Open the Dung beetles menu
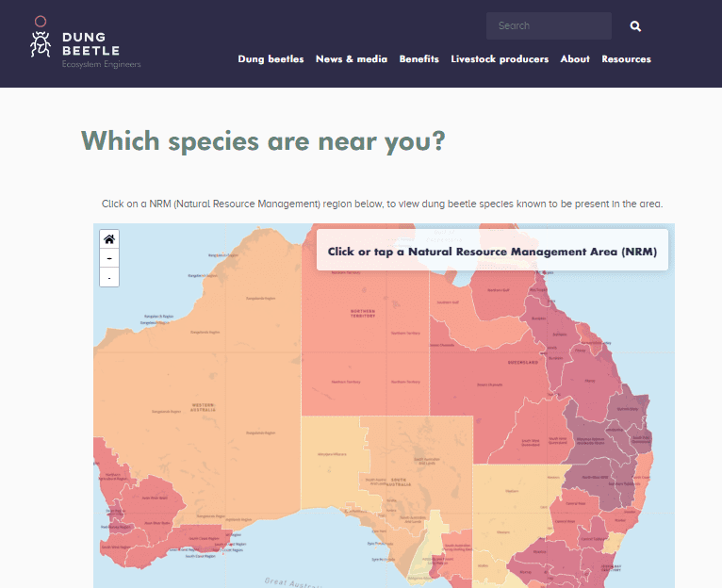This screenshot has height=588, width=722. click(x=271, y=58)
